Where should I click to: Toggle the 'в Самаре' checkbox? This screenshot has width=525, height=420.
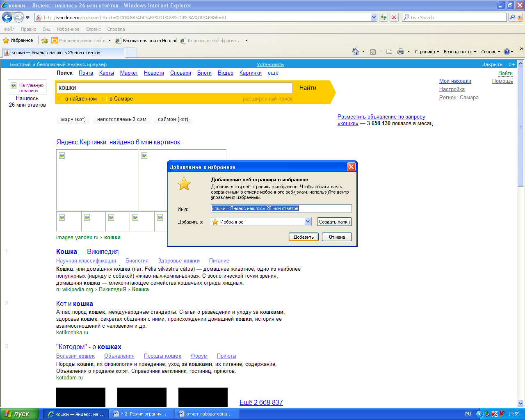tap(104, 99)
